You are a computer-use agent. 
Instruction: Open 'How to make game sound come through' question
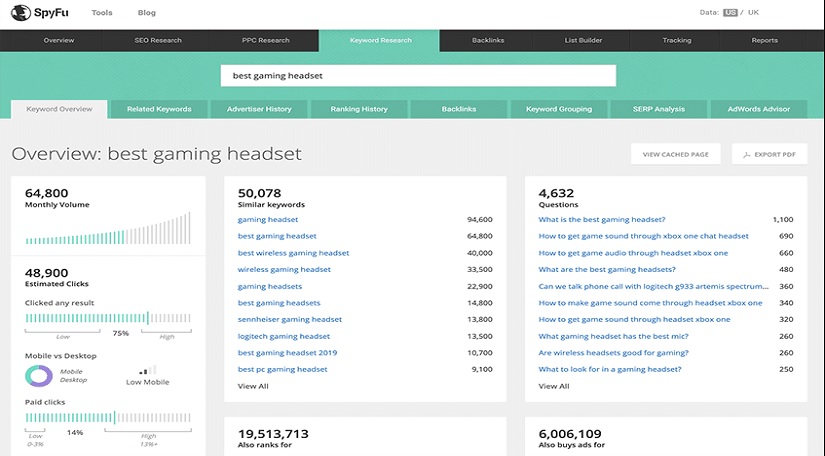650,303
